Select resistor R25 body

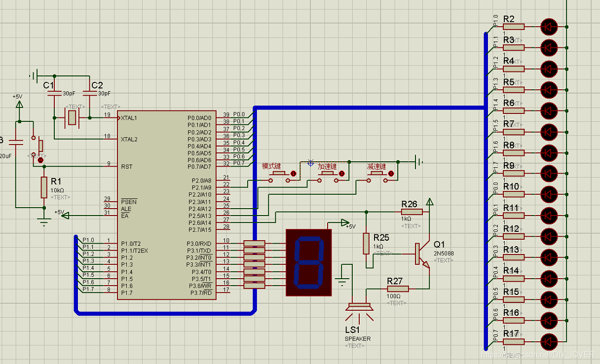(366, 244)
